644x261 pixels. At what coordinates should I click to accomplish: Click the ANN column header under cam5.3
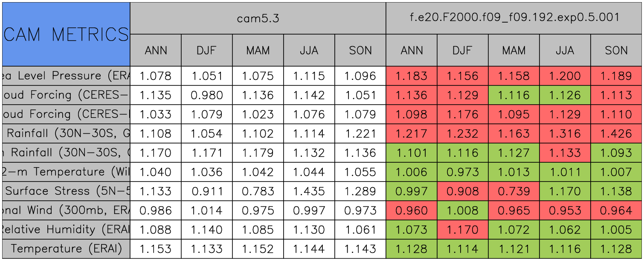coord(156,50)
